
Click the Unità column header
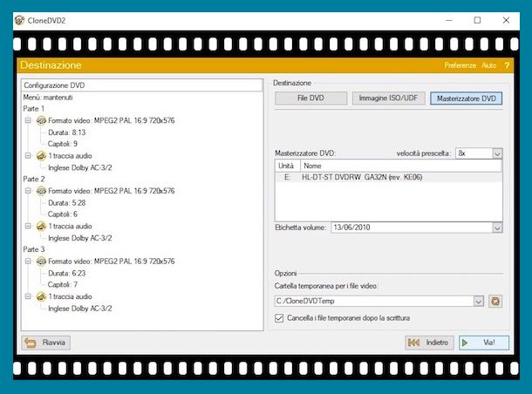point(288,166)
